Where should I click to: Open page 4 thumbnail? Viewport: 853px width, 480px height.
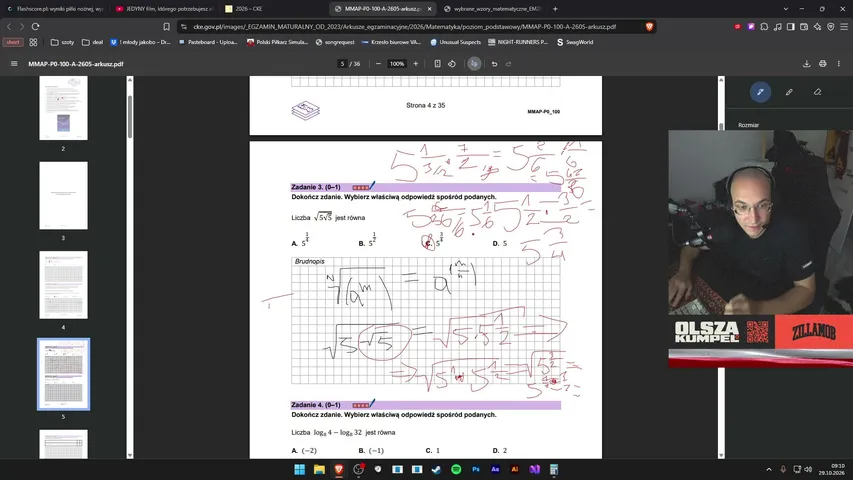pyautogui.click(x=63, y=285)
